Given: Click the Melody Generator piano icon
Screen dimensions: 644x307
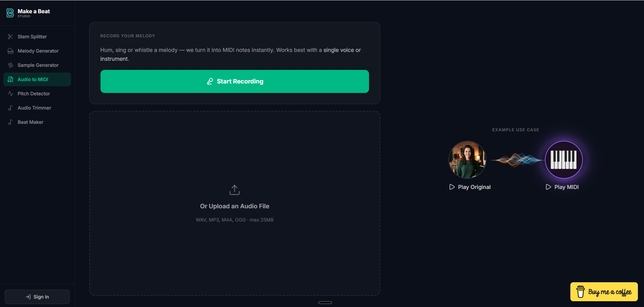Looking at the screenshot, I should [11, 51].
